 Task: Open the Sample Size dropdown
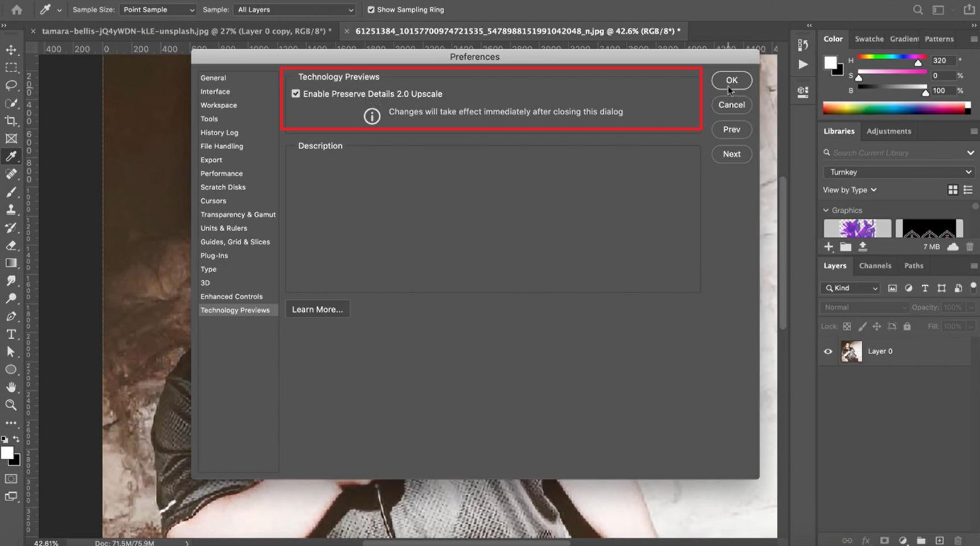[x=158, y=10]
